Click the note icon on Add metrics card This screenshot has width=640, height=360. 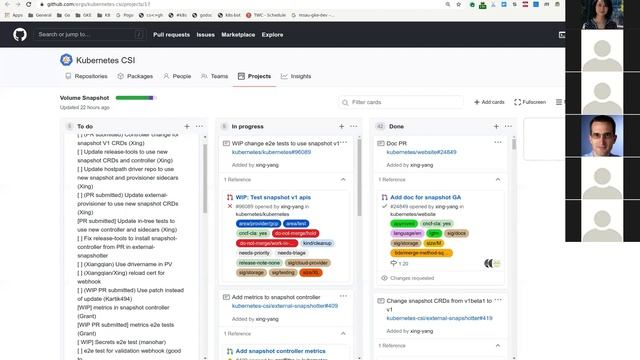[x=226, y=297]
